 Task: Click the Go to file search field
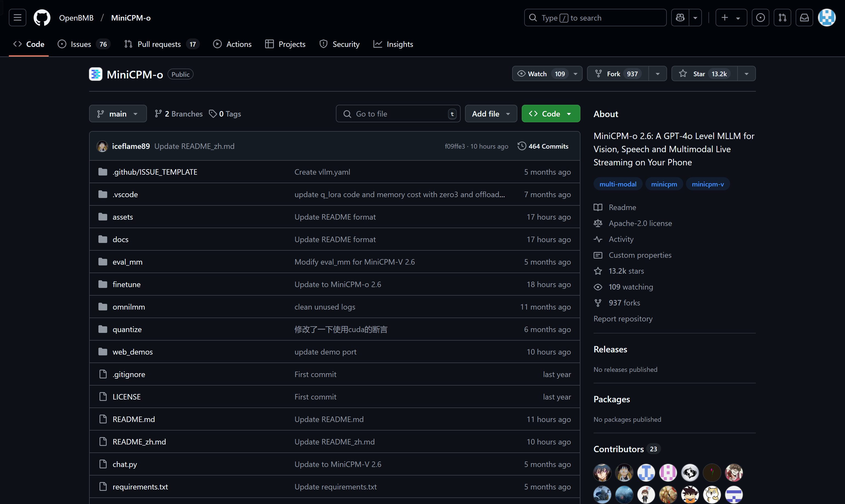coord(398,114)
